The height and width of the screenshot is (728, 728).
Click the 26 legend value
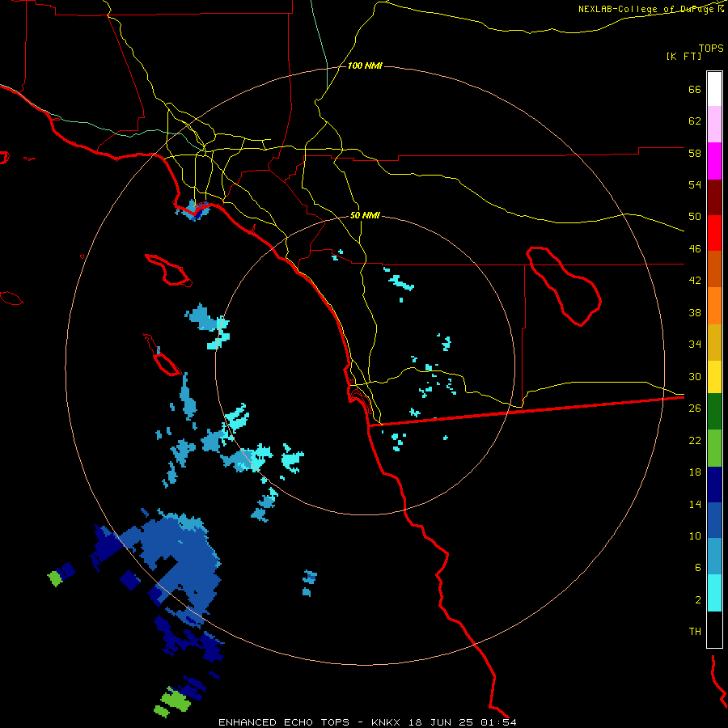(x=695, y=408)
